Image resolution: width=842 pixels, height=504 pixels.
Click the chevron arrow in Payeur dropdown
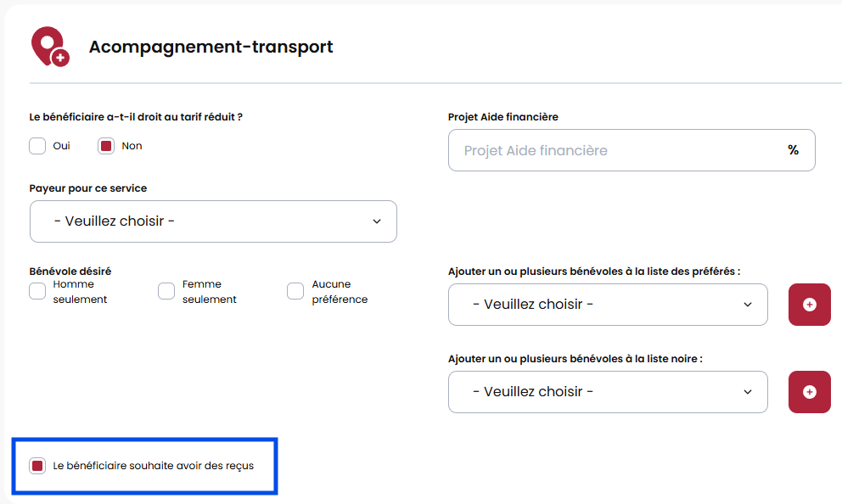[377, 221]
